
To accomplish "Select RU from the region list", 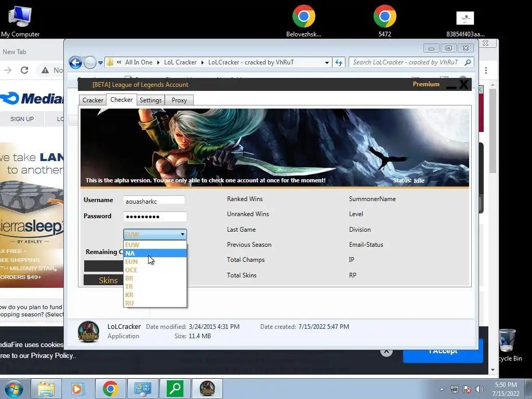I will click(x=155, y=303).
